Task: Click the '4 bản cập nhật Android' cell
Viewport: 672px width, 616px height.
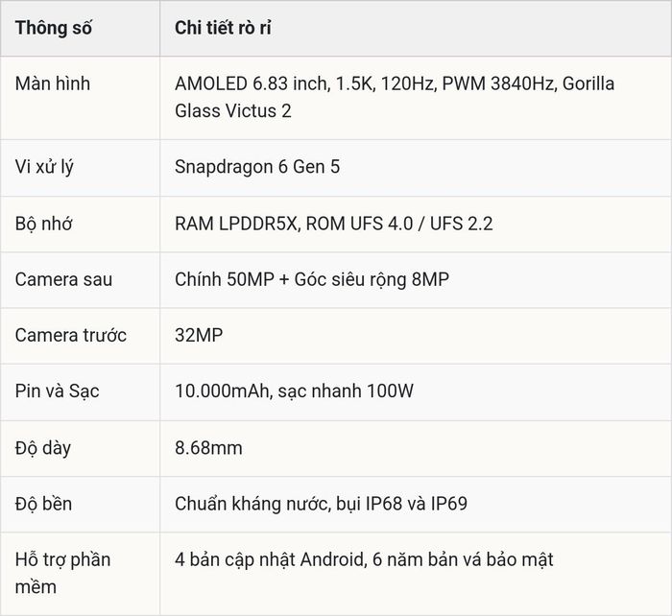Action: pyautogui.click(x=364, y=560)
